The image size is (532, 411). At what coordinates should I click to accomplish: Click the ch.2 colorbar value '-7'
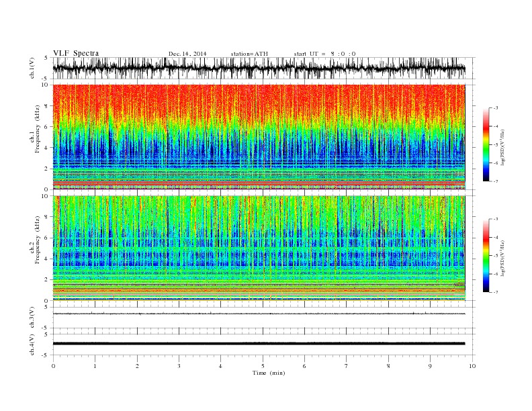point(496,292)
